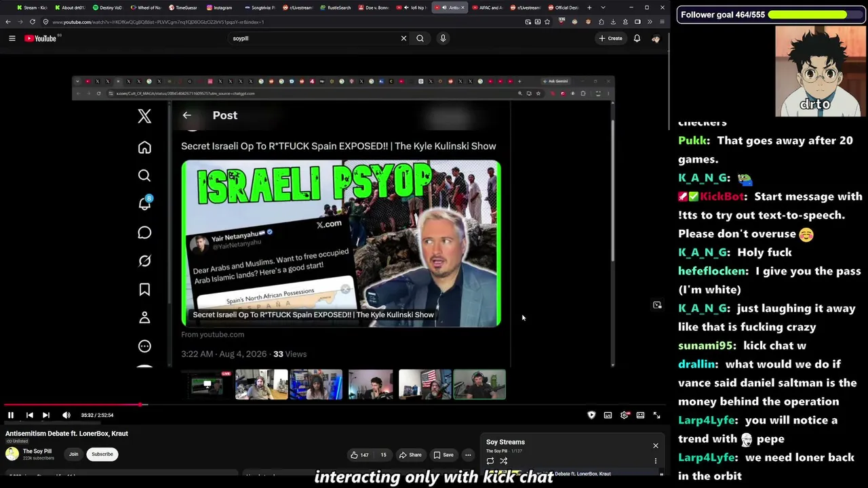Viewport: 868px width, 488px height.
Task: Focus the YouTube search field
Action: 314,39
